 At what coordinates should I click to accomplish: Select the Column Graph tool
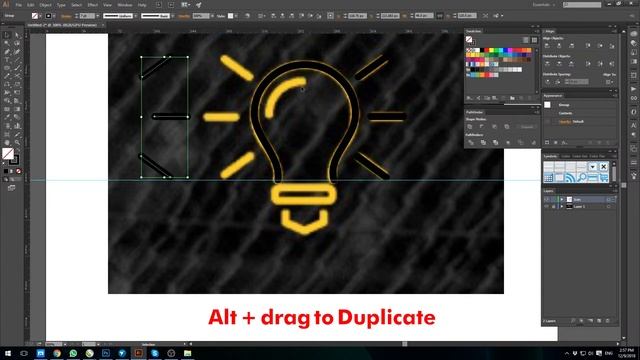17,125
